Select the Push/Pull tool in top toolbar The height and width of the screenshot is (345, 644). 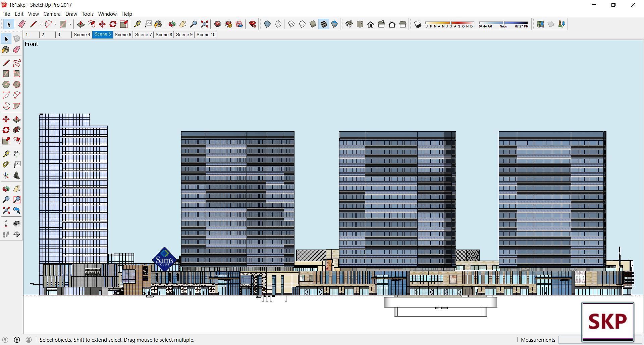coord(80,24)
